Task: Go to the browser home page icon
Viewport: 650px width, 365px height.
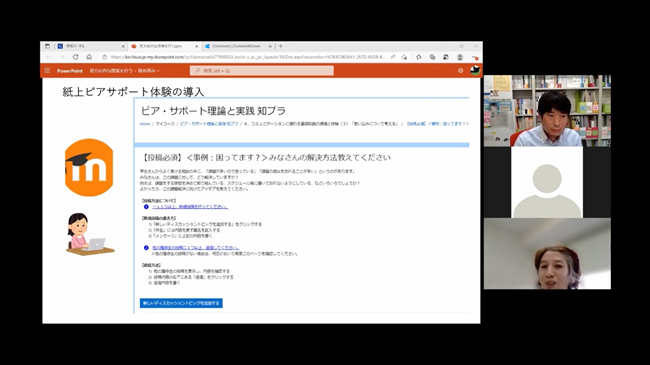Action: [x=89, y=57]
